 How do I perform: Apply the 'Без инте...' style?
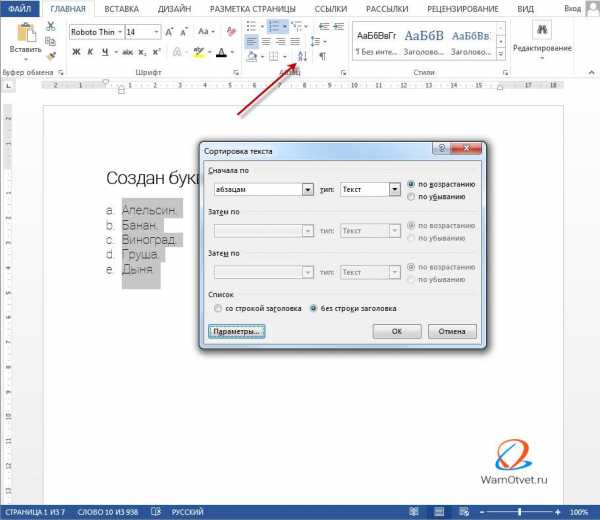[376, 42]
